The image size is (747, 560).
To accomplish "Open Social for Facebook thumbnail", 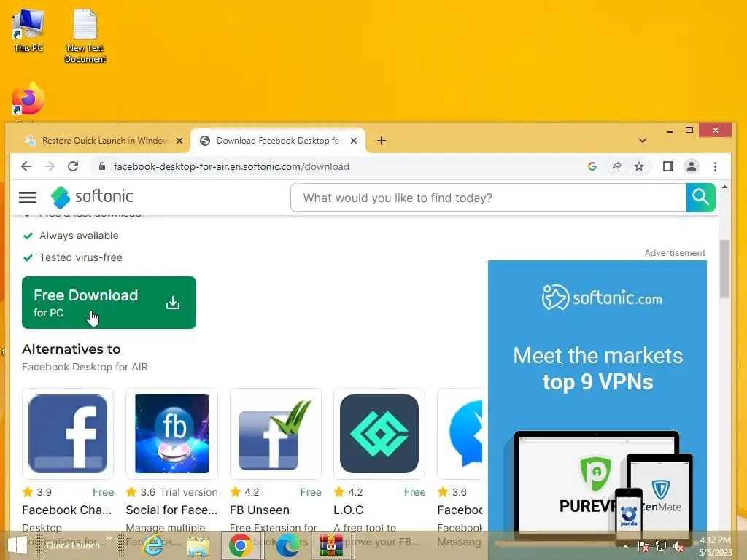I will point(171,434).
